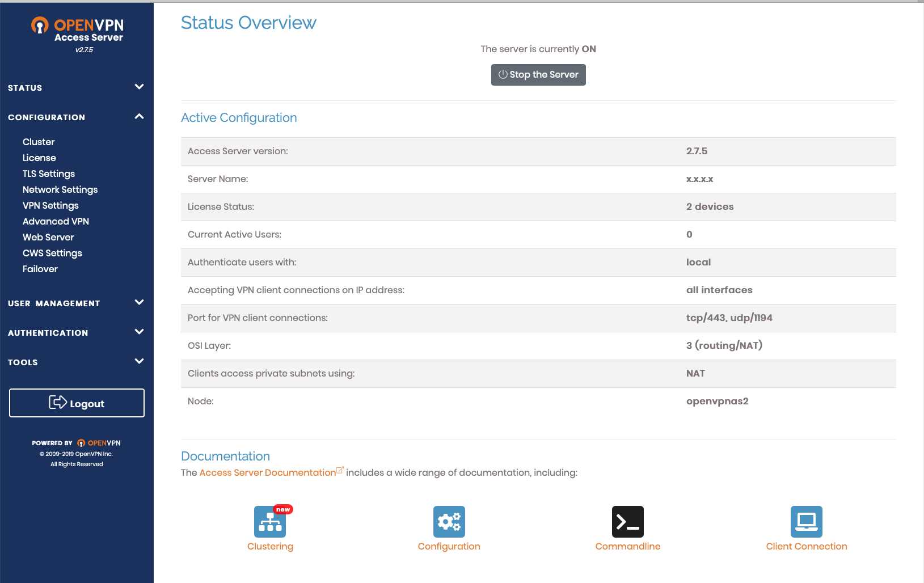Open the Commandline terminal icon
Viewport: 924px width, 583px height.
click(x=628, y=521)
